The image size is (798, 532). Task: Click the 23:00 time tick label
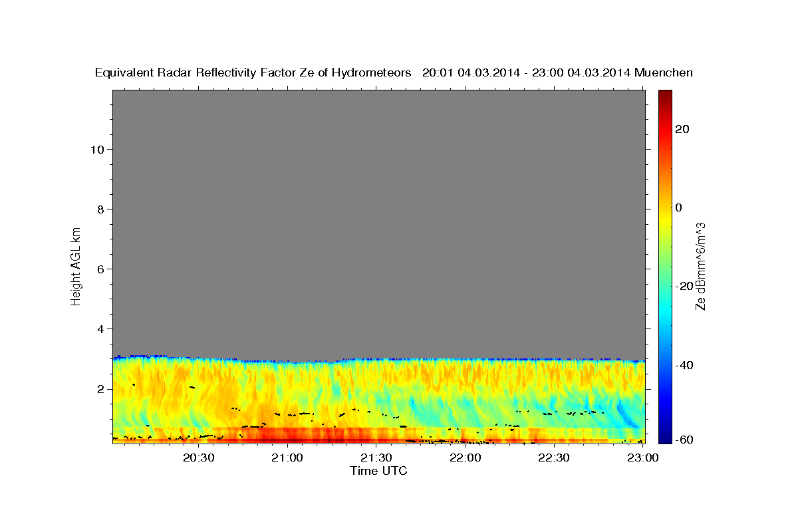pyautogui.click(x=643, y=458)
